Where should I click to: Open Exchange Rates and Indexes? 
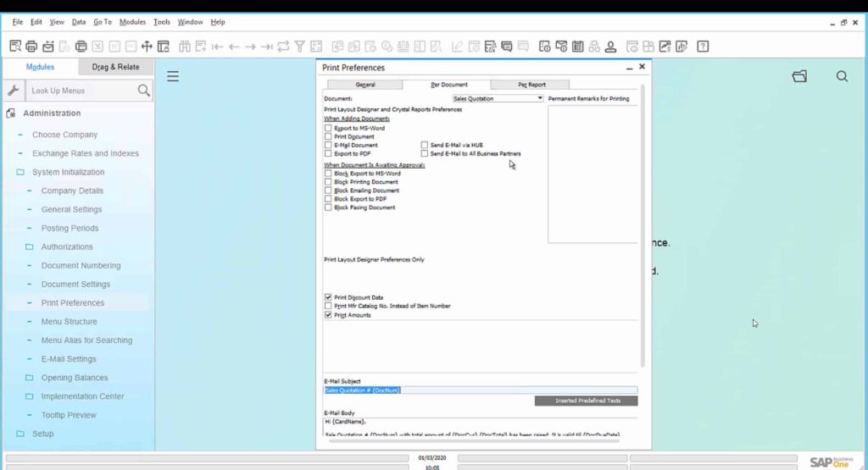pos(86,153)
